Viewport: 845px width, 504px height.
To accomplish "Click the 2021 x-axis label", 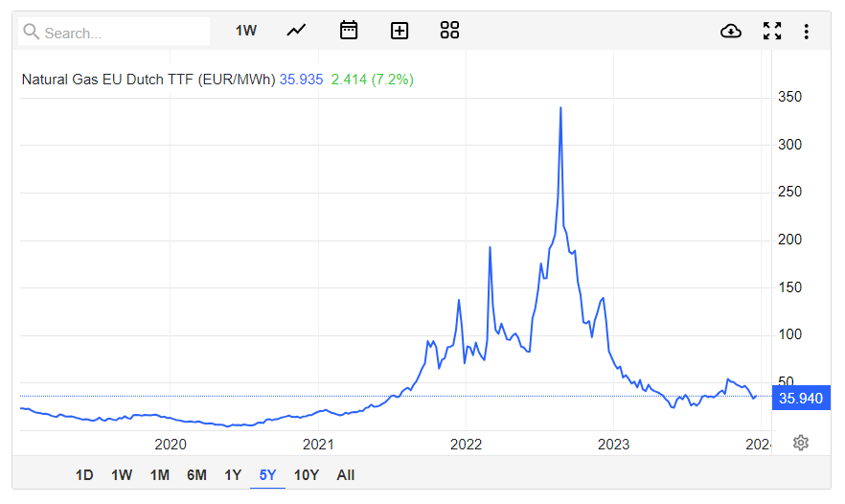I will [318, 445].
